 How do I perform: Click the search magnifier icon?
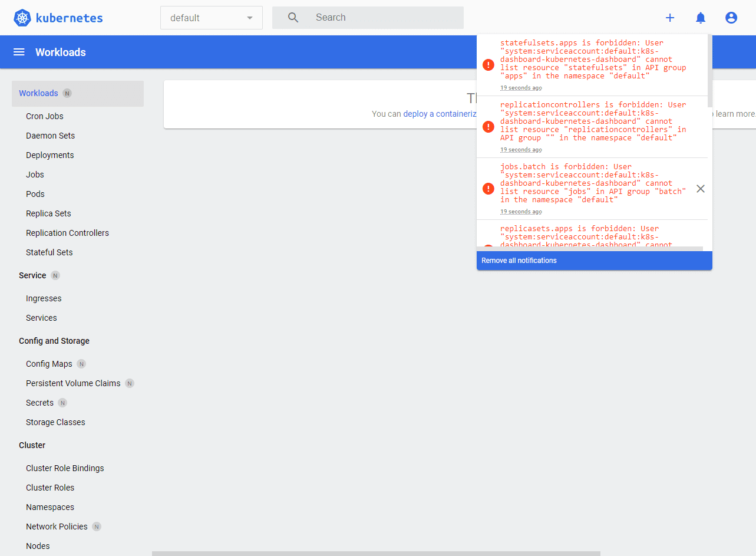click(x=293, y=18)
